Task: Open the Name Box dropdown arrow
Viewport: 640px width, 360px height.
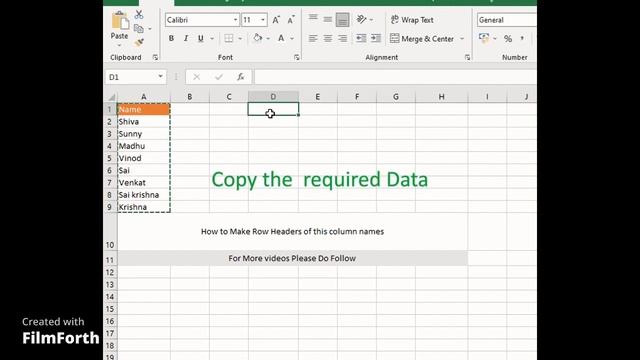Action: [x=160, y=77]
